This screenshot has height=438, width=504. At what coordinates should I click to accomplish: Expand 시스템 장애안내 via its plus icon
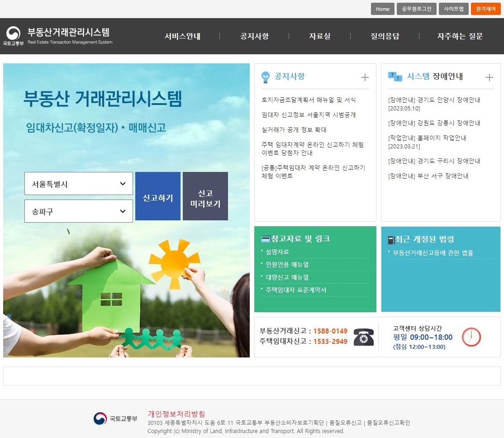(489, 77)
